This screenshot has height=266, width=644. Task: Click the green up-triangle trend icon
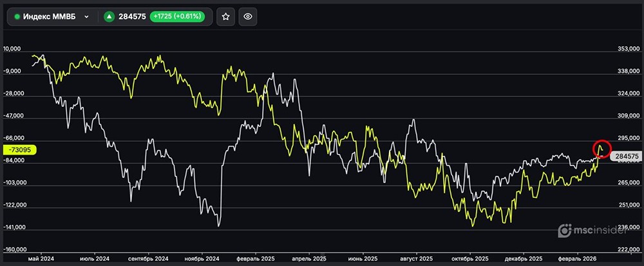109,17
